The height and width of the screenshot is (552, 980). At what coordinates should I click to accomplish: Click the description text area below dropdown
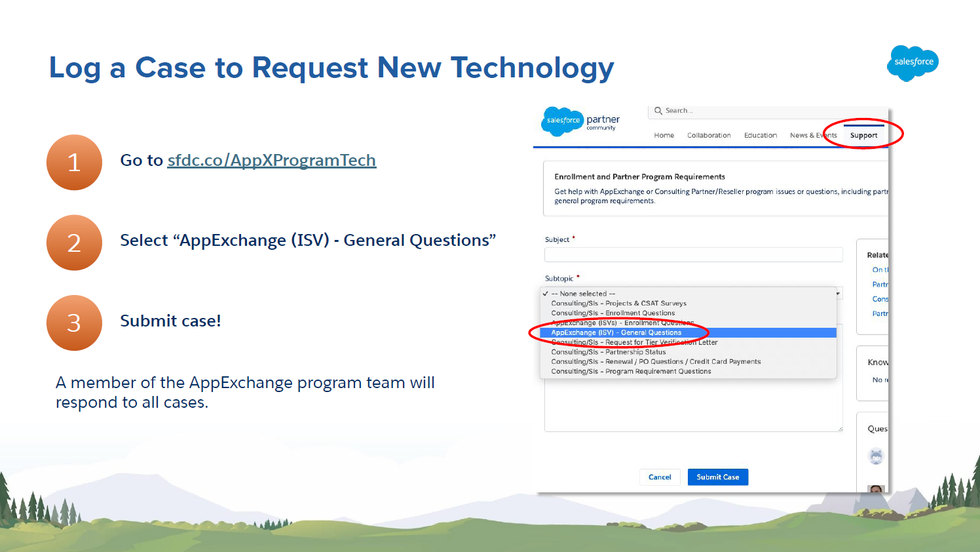(693, 405)
